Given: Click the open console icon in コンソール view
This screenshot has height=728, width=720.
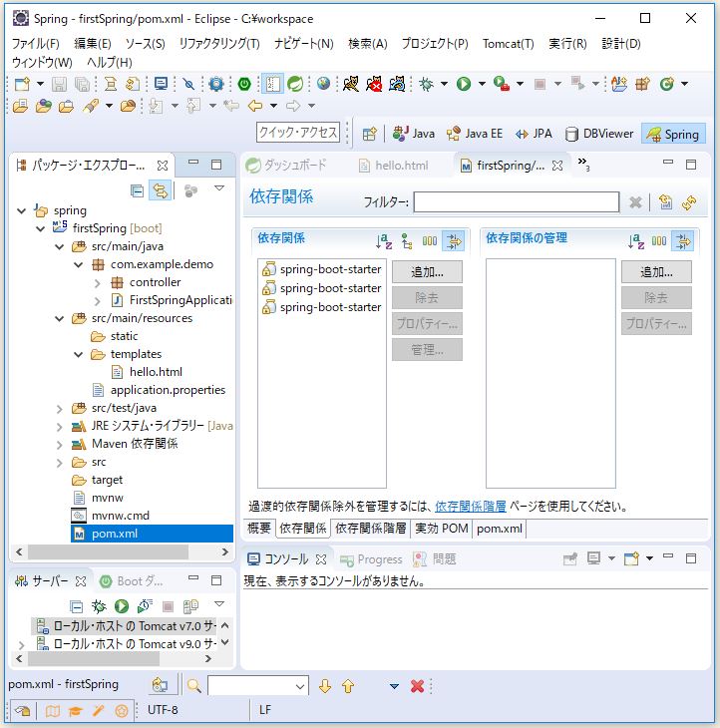Looking at the screenshot, I should (632, 558).
